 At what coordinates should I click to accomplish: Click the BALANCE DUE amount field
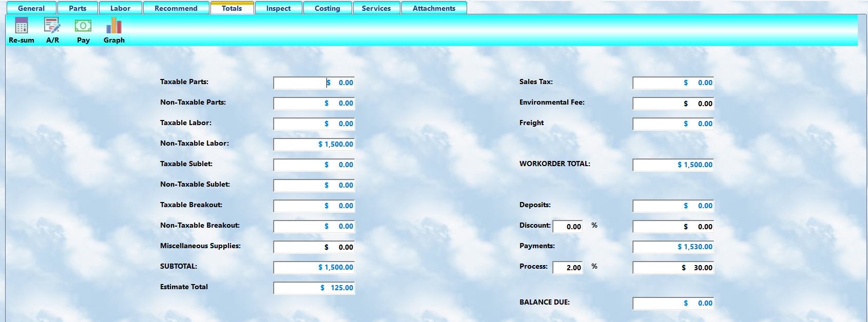pyautogui.click(x=673, y=303)
